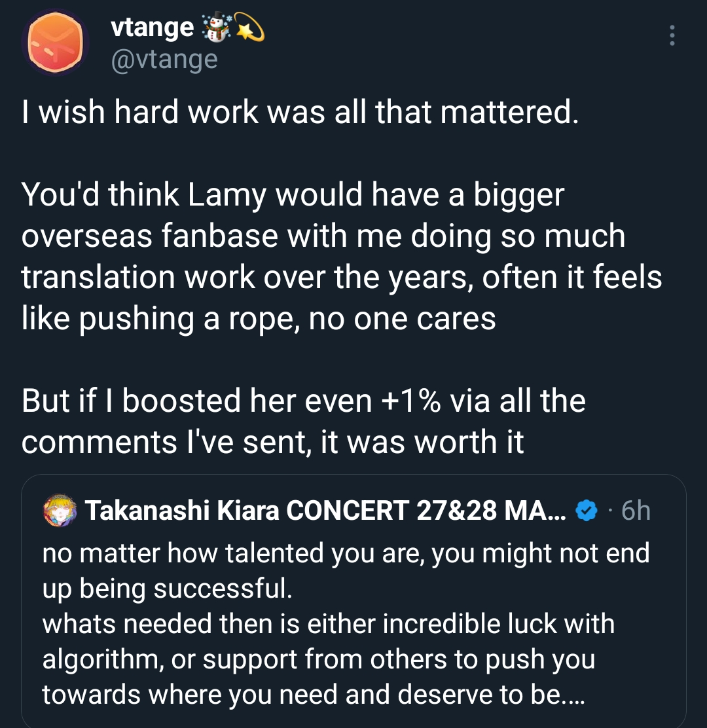Click the snowman emoji beside vtange's name

217,27
